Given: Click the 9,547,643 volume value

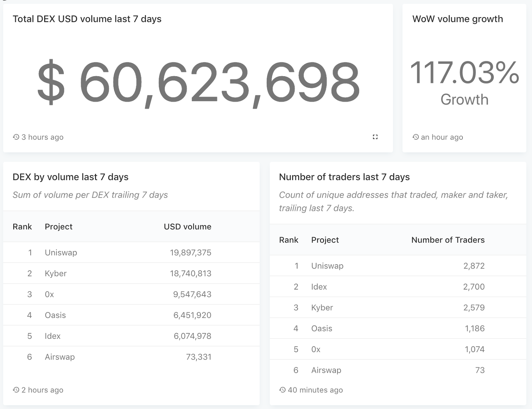Looking at the screenshot, I should pyautogui.click(x=192, y=294).
